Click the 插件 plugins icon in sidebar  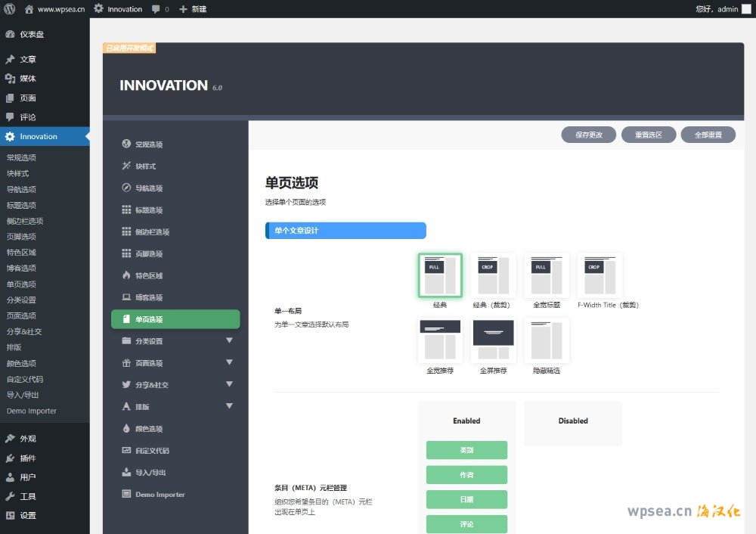coord(10,458)
